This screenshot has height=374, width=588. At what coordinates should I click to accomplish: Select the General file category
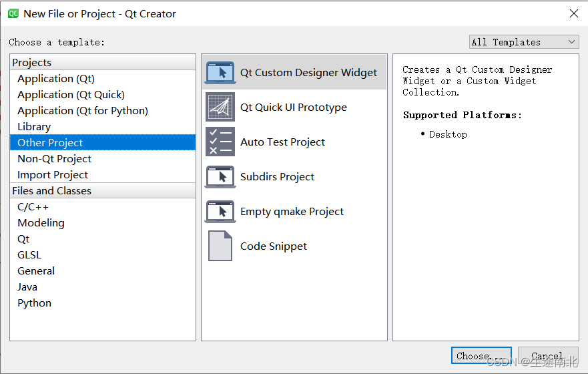point(103,271)
